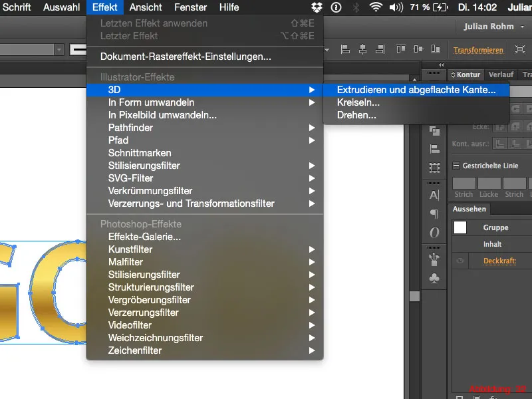Click the first Strich dash input field
Screen dimensions: 532x399
click(464, 183)
